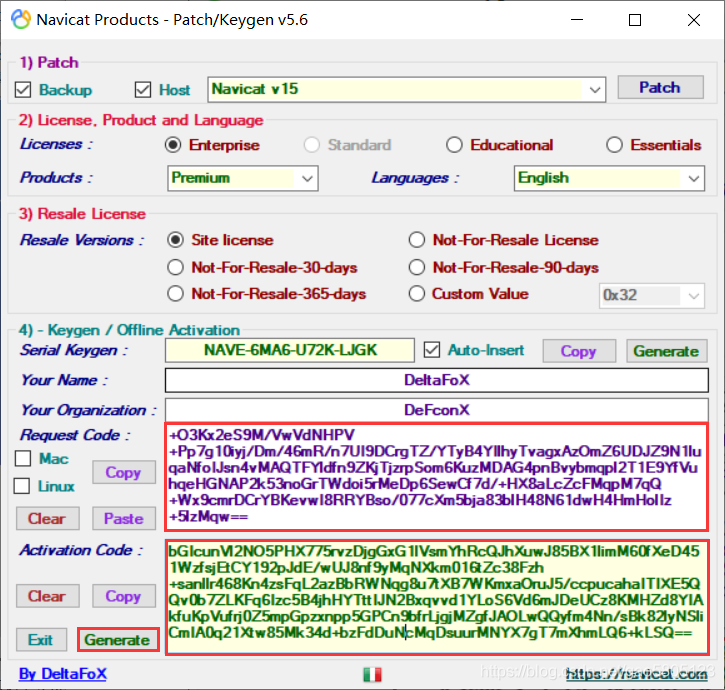Screen dimensions: 725x690
Task: Choose Not-For-Resale-90-days option
Action: [x=417, y=267]
